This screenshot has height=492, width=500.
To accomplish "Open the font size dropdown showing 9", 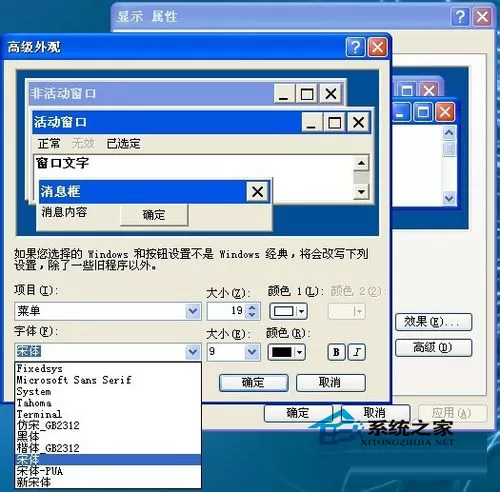I will tap(252, 352).
